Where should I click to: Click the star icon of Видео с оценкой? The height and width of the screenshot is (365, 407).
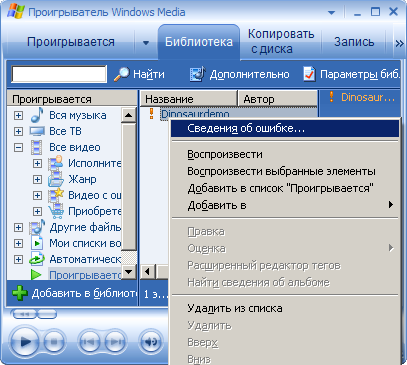click(x=56, y=195)
